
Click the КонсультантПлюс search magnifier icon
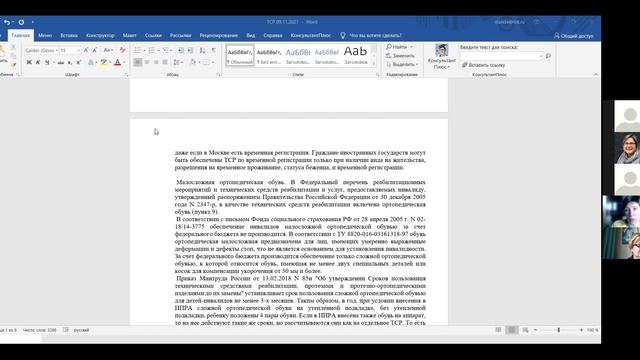point(548,56)
